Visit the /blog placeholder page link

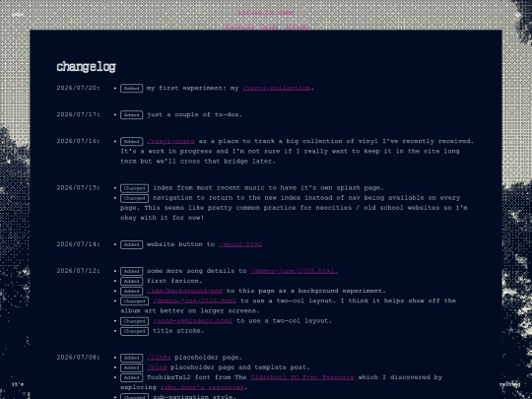[x=157, y=367]
